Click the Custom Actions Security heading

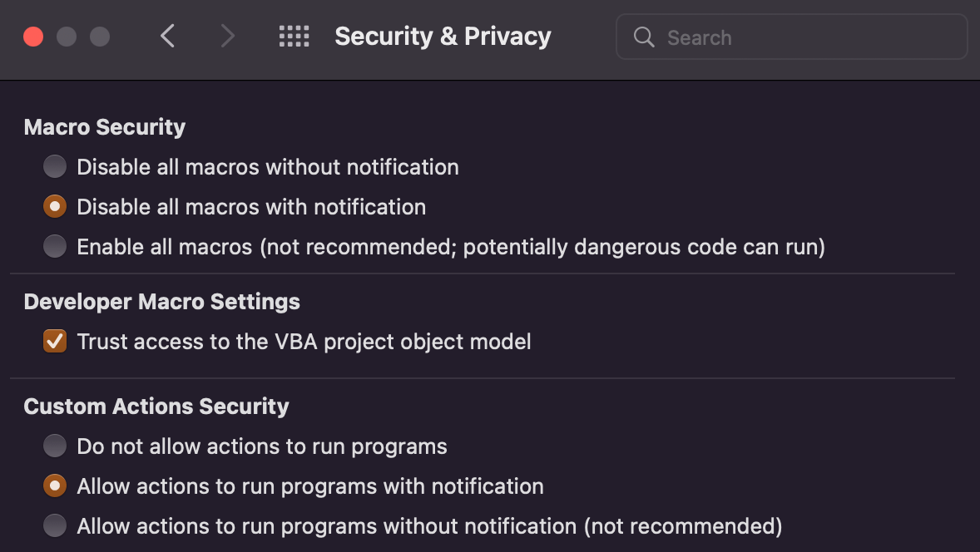click(x=156, y=407)
